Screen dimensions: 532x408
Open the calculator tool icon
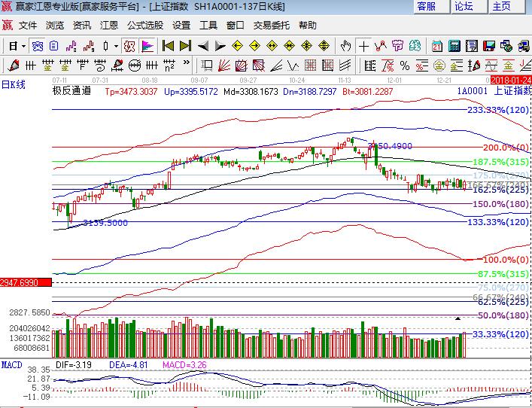tap(454, 46)
